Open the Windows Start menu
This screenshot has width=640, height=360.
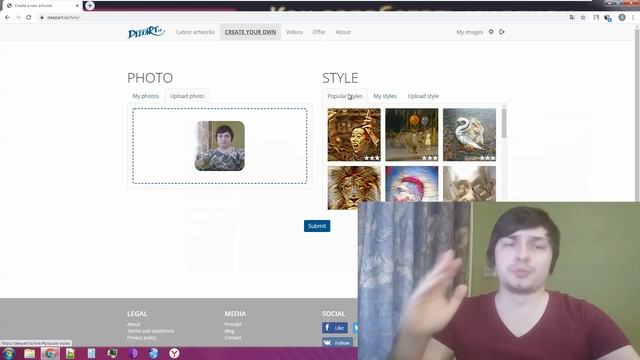[x=9, y=353]
